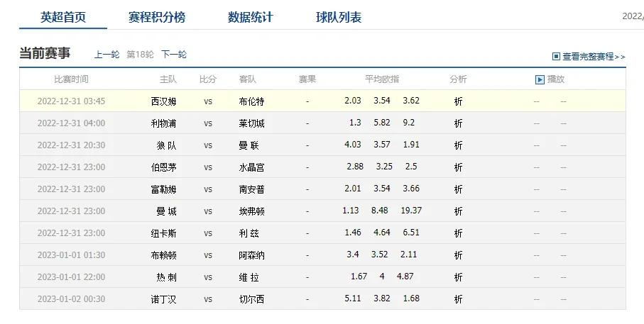Click match time 2022-12-31 03:45
Image resolution: width=644 pixels, height=324 pixels.
[71, 101]
